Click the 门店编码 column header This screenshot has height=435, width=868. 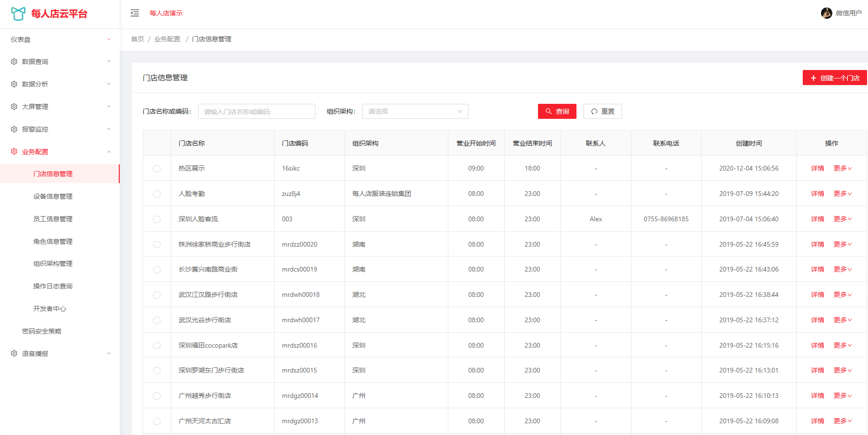pyautogui.click(x=295, y=143)
